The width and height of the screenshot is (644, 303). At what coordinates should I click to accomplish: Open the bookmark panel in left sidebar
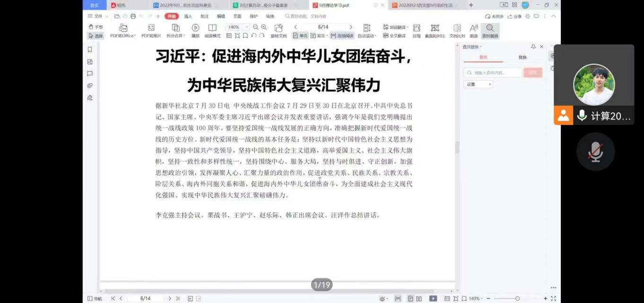point(90,50)
